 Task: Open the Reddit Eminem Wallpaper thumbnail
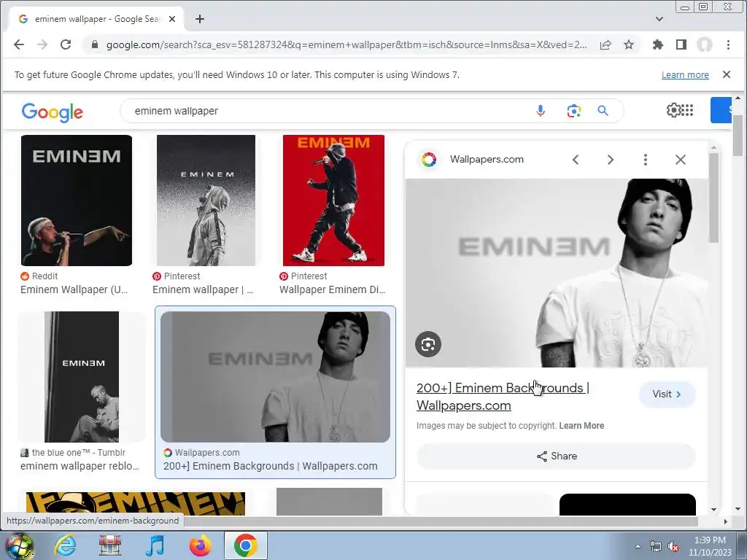tap(76, 201)
